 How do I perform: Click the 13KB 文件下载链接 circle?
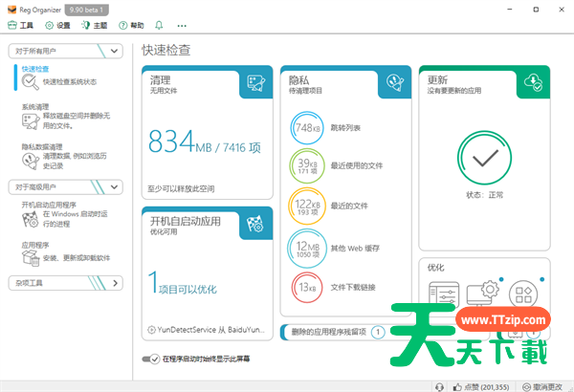click(307, 288)
